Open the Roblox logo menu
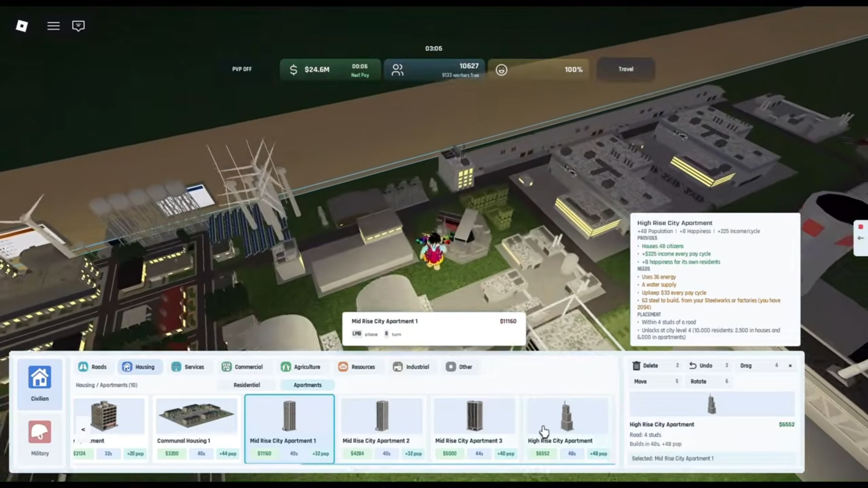Viewport: 868px width, 488px height. 22,26
